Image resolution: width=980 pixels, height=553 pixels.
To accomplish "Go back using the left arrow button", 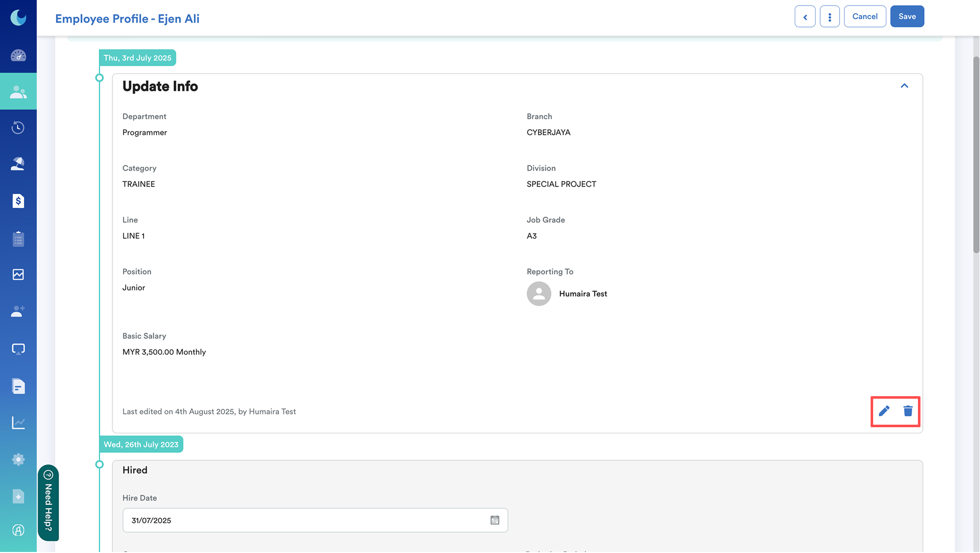I will point(805,17).
